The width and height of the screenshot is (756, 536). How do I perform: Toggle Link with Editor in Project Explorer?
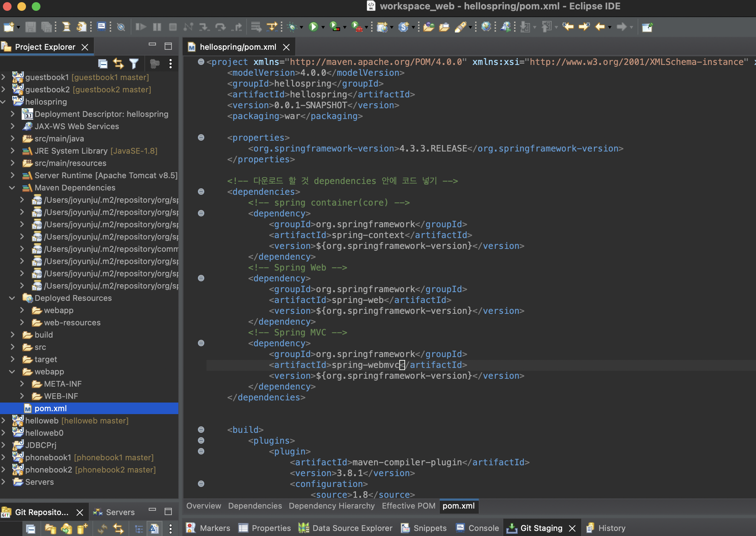coord(118,64)
